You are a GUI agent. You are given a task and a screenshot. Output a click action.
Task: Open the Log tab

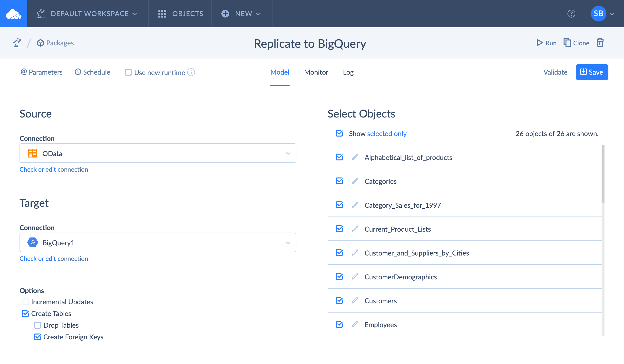(348, 72)
